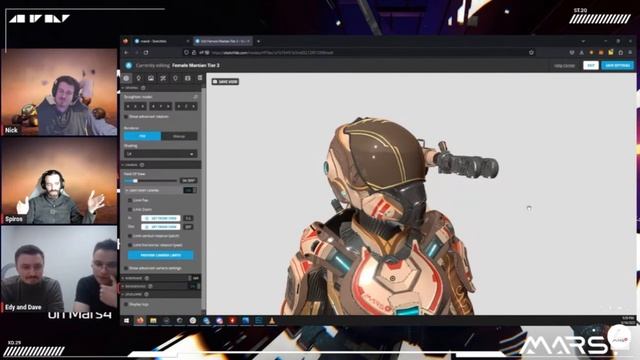Open the last editor tab icon in the row
Viewport: 640px width, 360px height.
click(x=200, y=78)
